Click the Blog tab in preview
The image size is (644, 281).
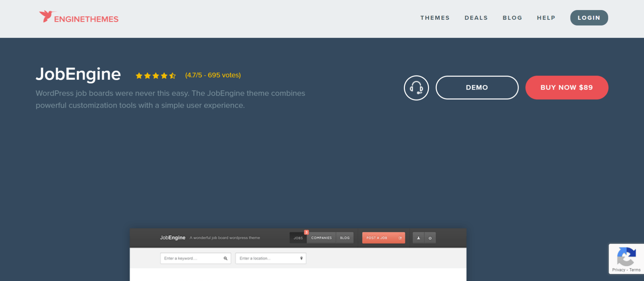345,238
